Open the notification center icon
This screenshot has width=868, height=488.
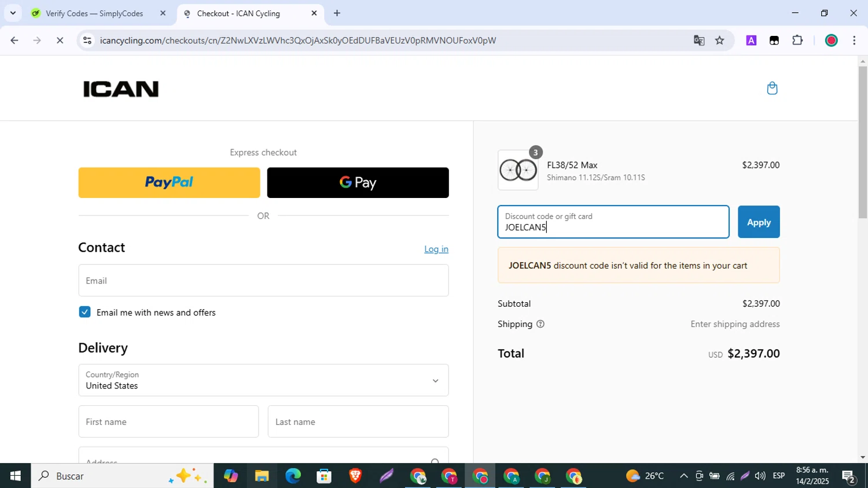849,476
